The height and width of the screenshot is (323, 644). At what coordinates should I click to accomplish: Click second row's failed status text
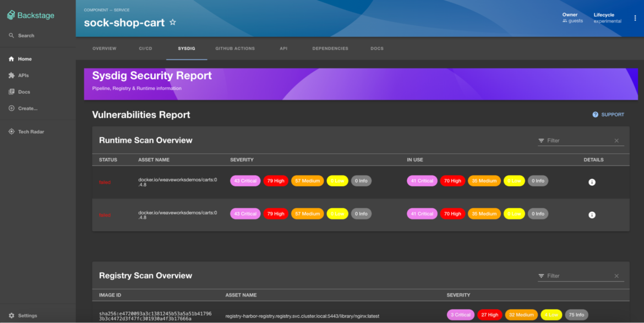pos(105,215)
